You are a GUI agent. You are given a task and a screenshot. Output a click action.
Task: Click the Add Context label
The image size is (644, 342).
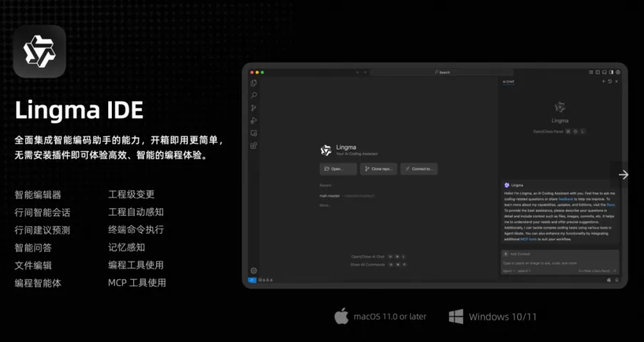(x=520, y=254)
